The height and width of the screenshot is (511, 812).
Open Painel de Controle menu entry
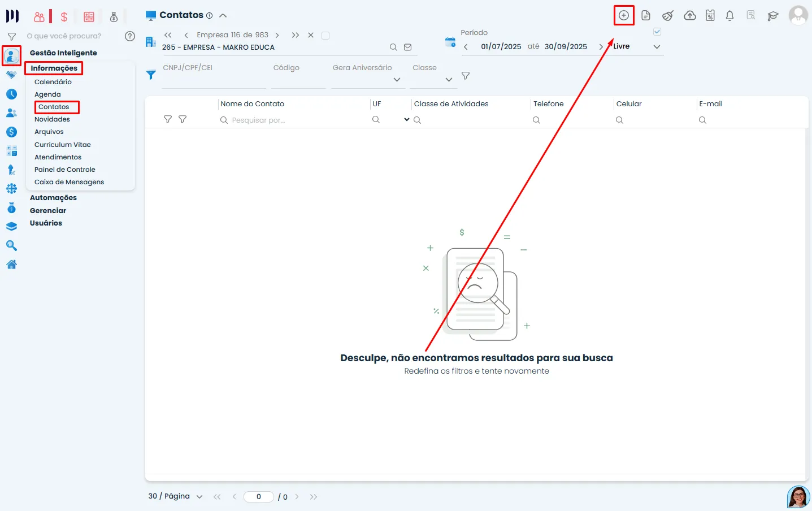click(65, 170)
